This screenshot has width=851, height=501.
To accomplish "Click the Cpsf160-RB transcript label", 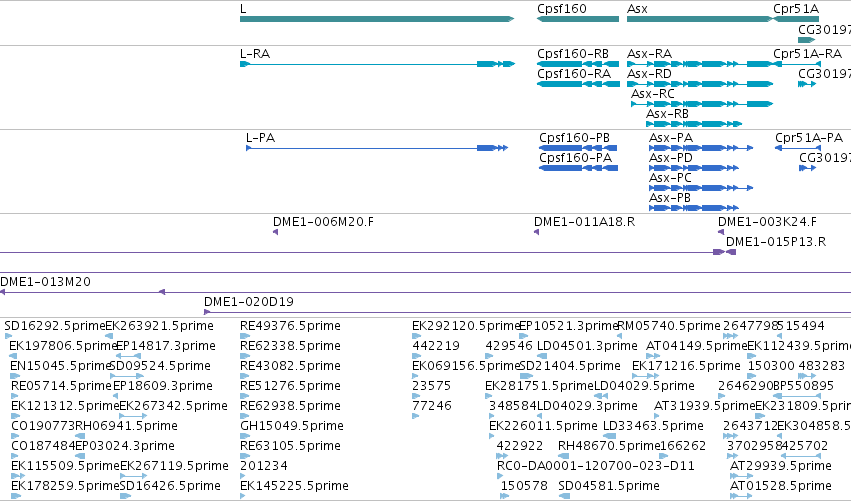I will (x=573, y=54).
